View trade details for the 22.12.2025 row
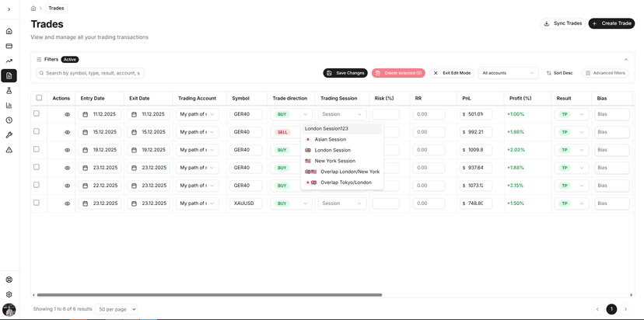Image resolution: width=644 pixels, height=320 pixels. click(68, 186)
